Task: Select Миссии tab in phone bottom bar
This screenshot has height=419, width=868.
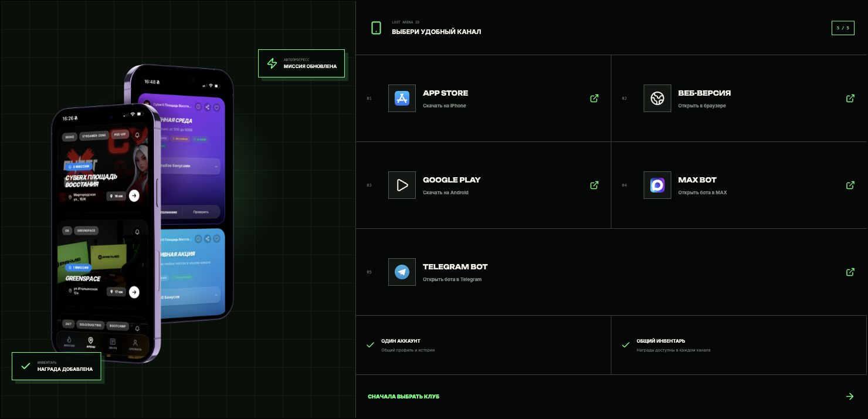Action: click(x=69, y=342)
